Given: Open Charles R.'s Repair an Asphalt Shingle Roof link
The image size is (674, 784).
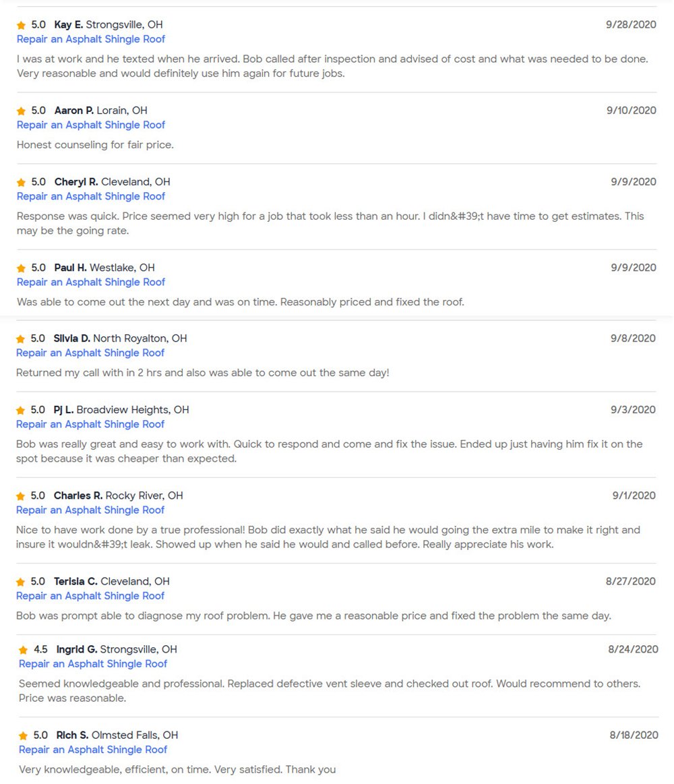Looking at the screenshot, I should 90,510.
